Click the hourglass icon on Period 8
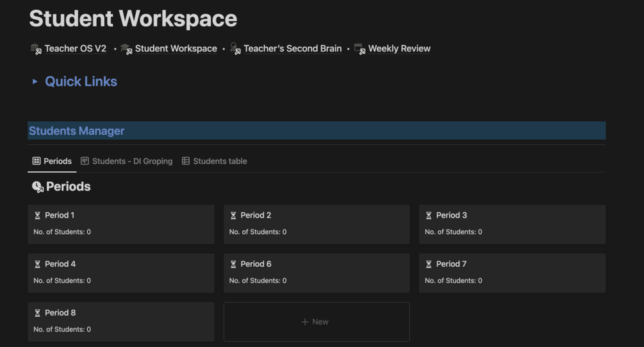Screen dimensions: 644x347 [38, 313]
